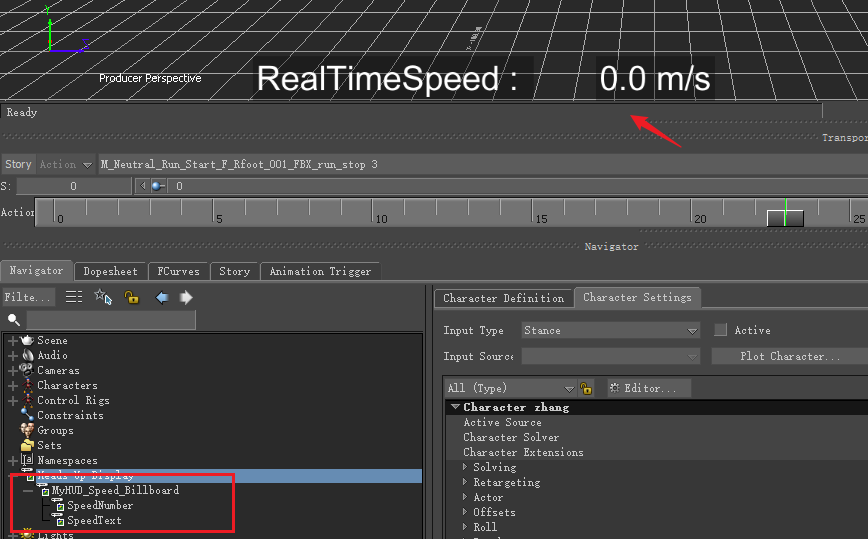The height and width of the screenshot is (539, 868).
Task: Open the property Editor button
Action: pyautogui.click(x=649, y=388)
